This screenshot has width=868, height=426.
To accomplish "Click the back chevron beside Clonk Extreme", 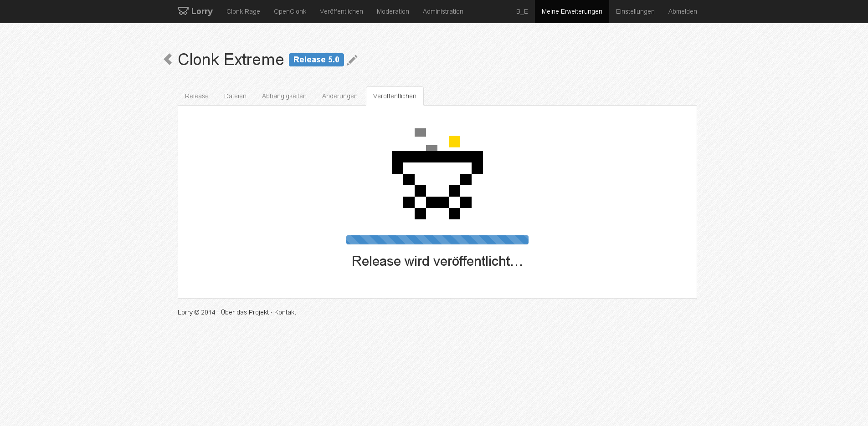I will [168, 59].
